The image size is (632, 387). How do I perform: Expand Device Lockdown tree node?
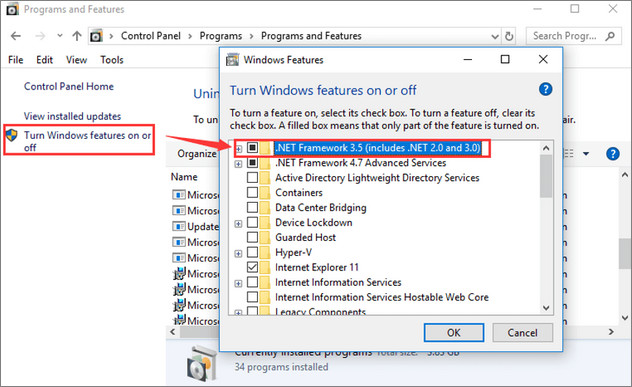point(239,224)
